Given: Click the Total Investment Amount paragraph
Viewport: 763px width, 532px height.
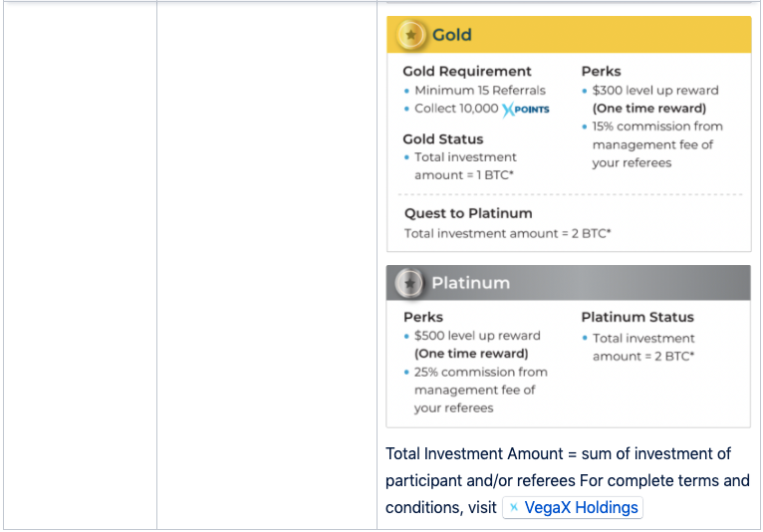Looking at the screenshot, I should click(558, 454).
